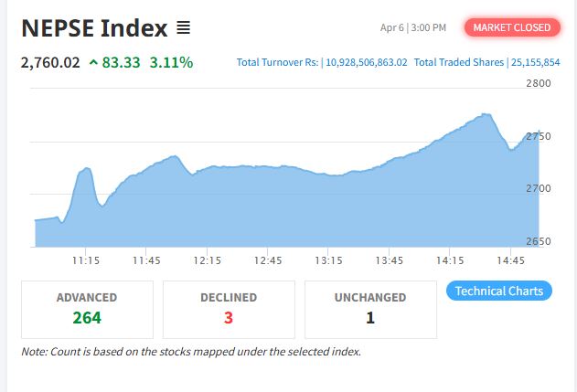The width and height of the screenshot is (577, 392).
Task: Open the Technical Charts button
Action: (x=499, y=291)
